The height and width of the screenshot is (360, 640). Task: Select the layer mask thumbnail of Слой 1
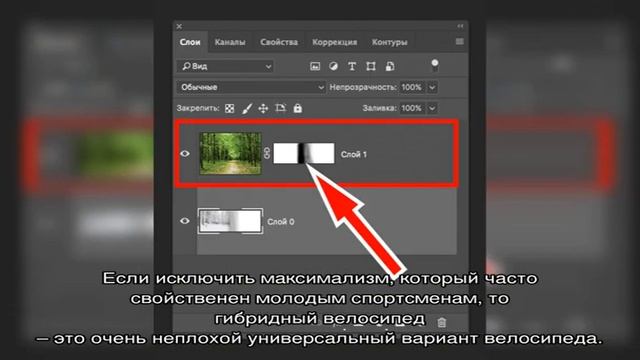[x=304, y=153]
